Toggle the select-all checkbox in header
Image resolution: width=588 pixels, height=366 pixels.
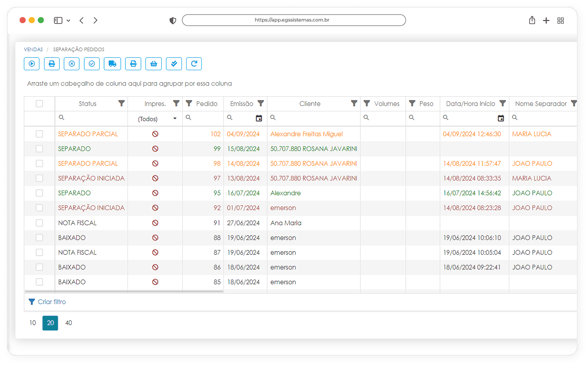pos(39,103)
